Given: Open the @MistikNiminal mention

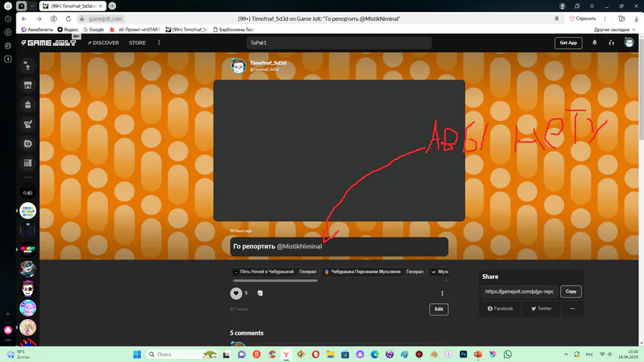Looking at the screenshot, I should pos(299,246).
